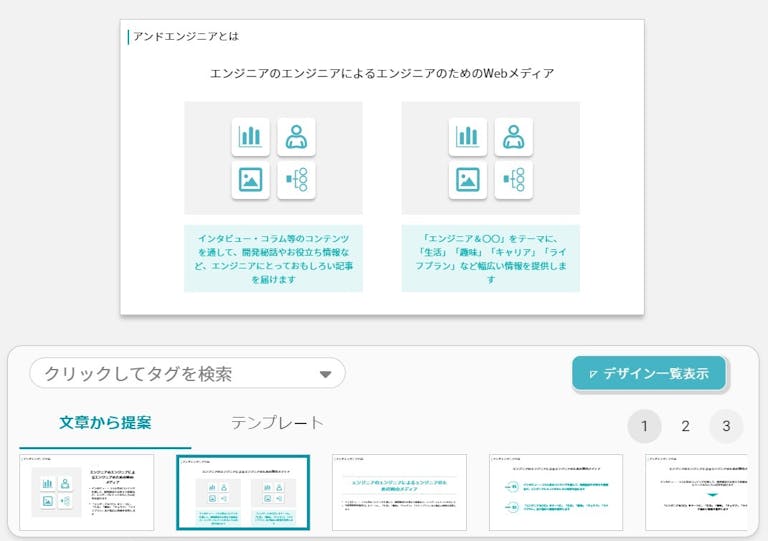Select the fifth partially visible design thumbnail
The height and width of the screenshot is (541, 768).
pos(696,492)
